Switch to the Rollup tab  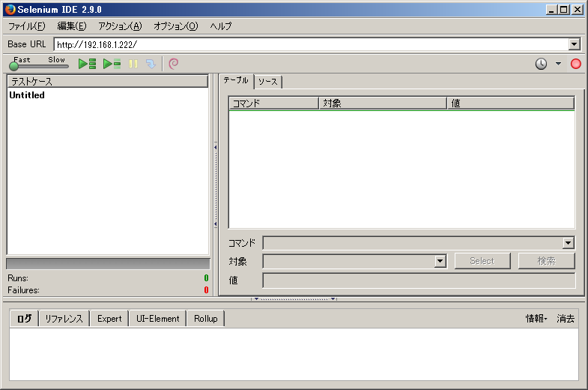click(205, 319)
